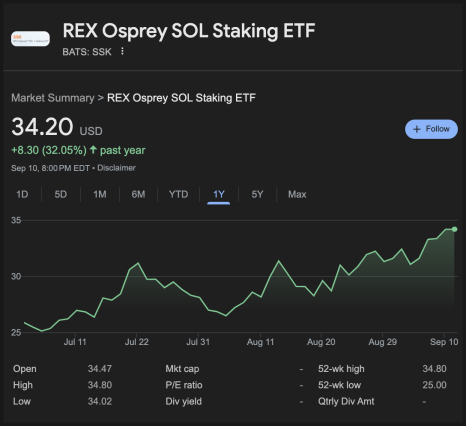Open the Market Summary breadcrumb link

click(x=53, y=98)
